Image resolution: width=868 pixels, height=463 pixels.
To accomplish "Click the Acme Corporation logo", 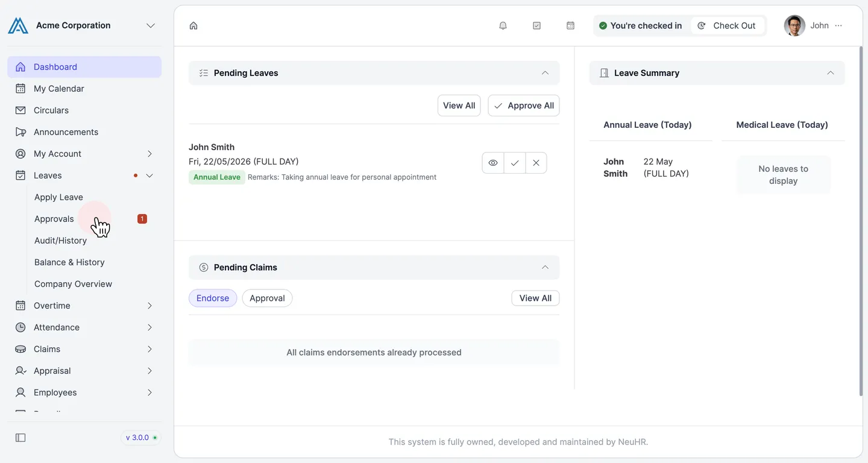I will (18, 25).
